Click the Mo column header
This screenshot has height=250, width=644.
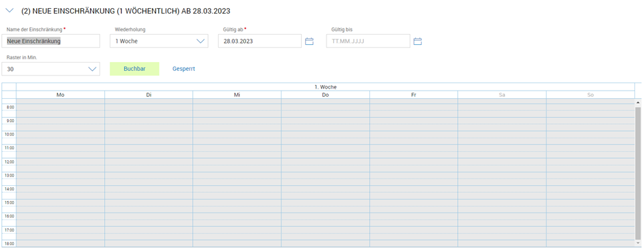(x=61, y=95)
